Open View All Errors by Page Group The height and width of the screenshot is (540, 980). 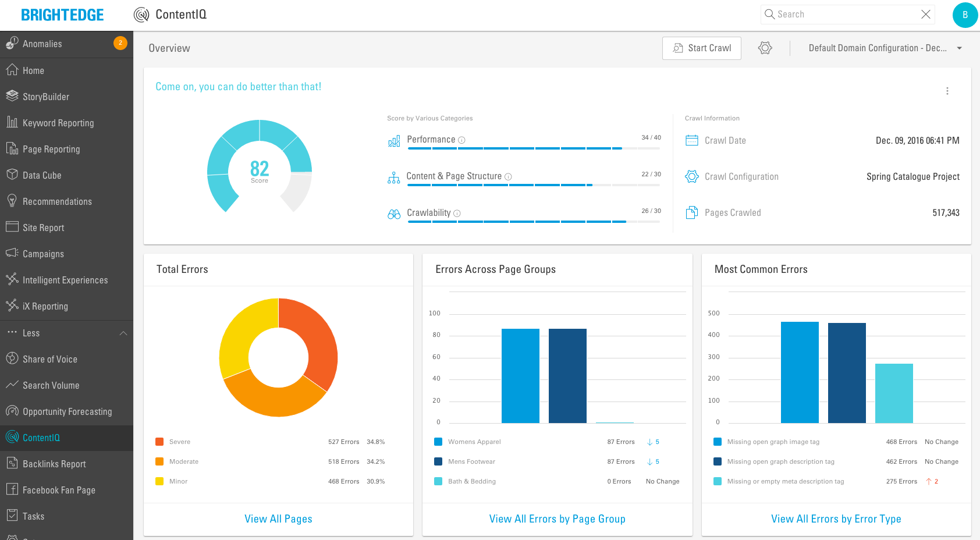558,519
